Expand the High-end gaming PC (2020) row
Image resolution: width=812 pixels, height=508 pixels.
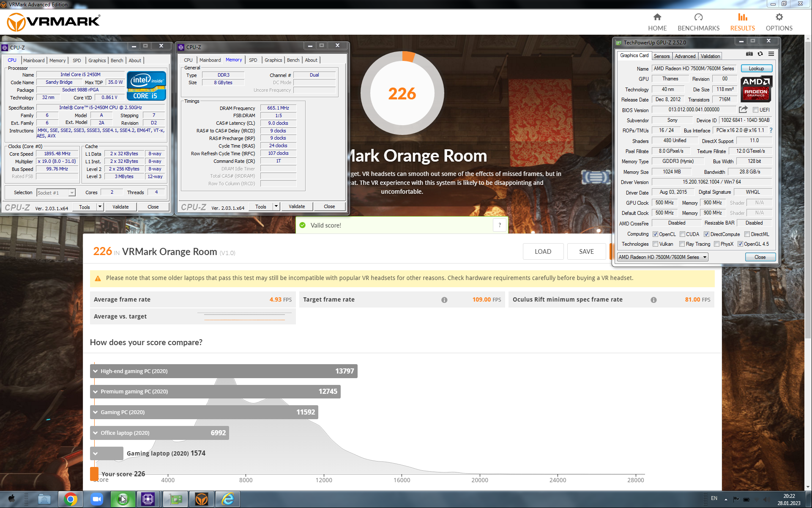[224, 371]
